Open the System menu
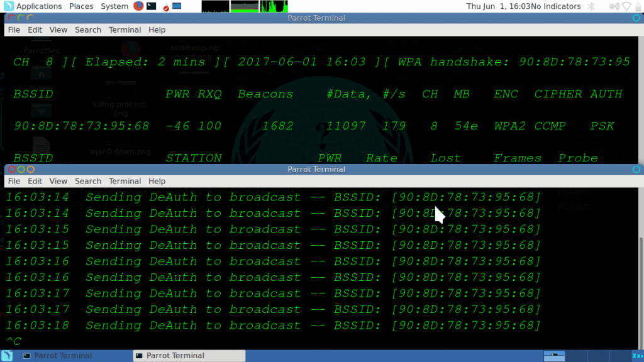Viewport: 644px width, 362px height. point(114,6)
